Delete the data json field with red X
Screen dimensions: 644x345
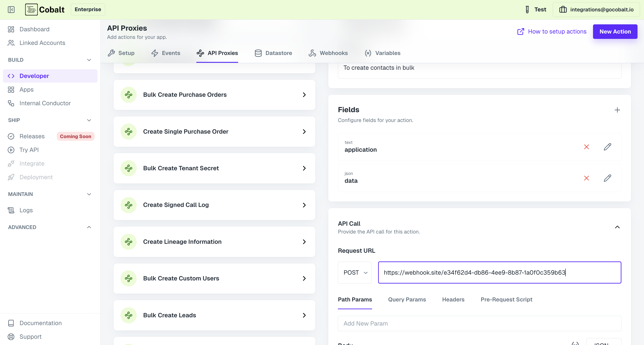click(x=587, y=178)
